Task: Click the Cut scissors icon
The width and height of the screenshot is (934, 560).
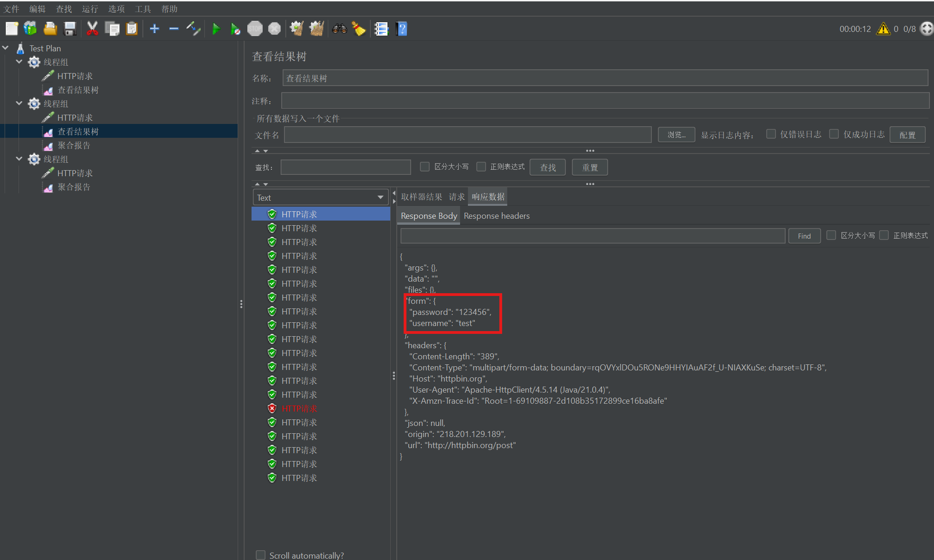Action: pyautogui.click(x=92, y=29)
